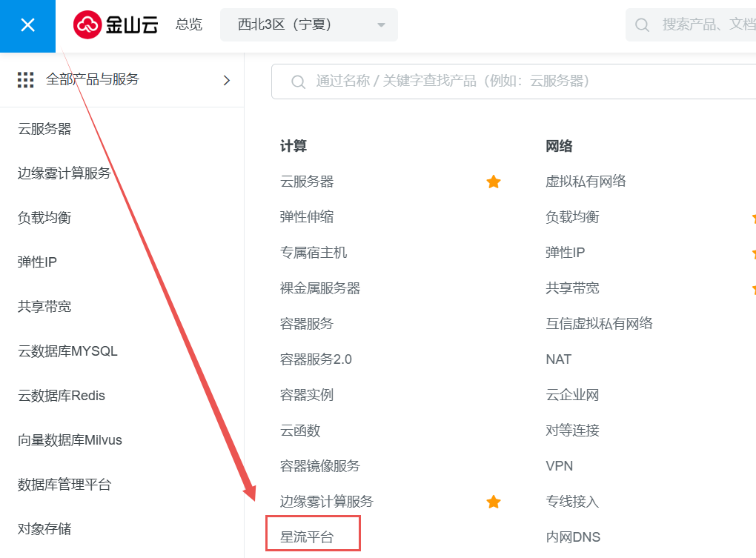Select 向量数据库Milvus in sidebar
The height and width of the screenshot is (558, 756).
pyautogui.click(x=70, y=440)
